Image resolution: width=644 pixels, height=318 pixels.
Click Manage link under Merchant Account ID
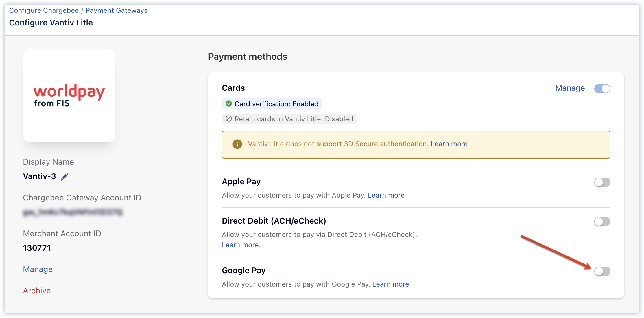tap(38, 269)
